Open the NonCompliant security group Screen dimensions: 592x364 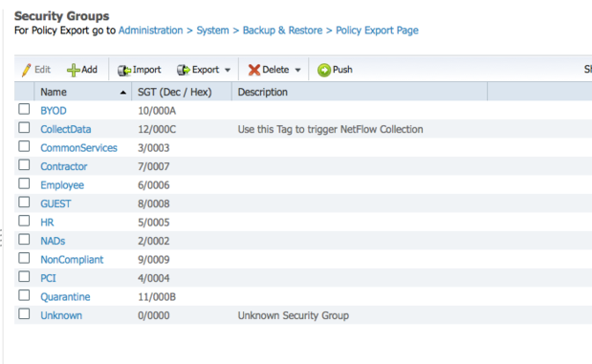click(x=72, y=260)
